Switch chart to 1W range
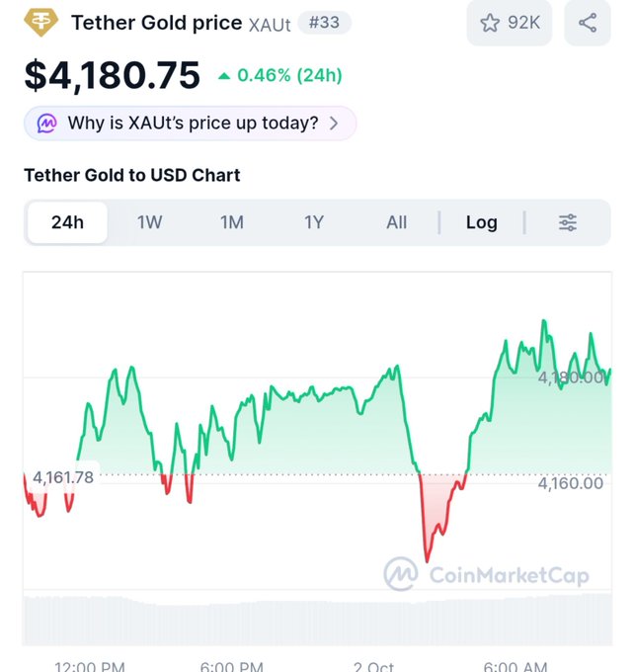Image resolution: width=635 pixels, height=672 pixels. point(149,222)
